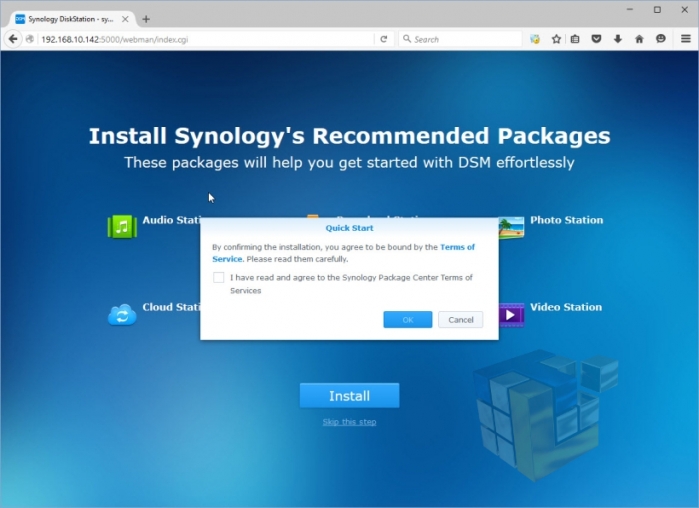Reload the page with the refresh icon
Screen dimensions: 699x508
[x=384, y=39]
